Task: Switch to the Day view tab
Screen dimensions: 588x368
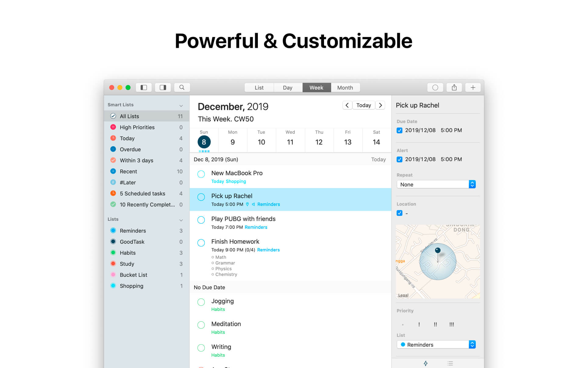Action: click(287, 88)
